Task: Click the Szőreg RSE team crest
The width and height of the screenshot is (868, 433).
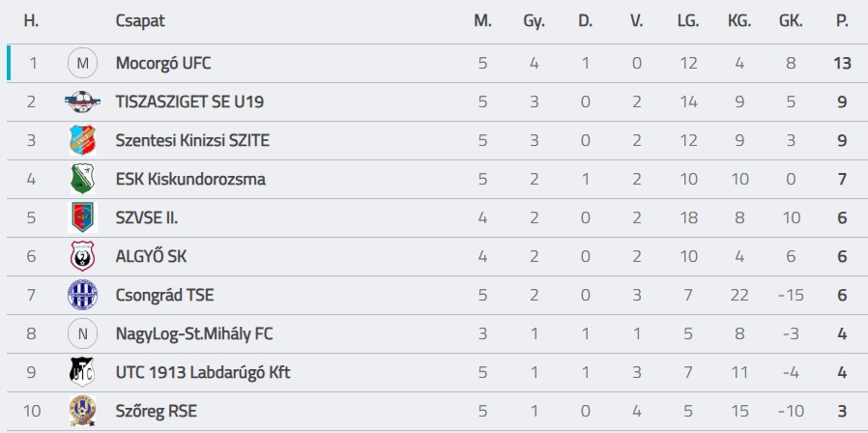Action: 82,411
